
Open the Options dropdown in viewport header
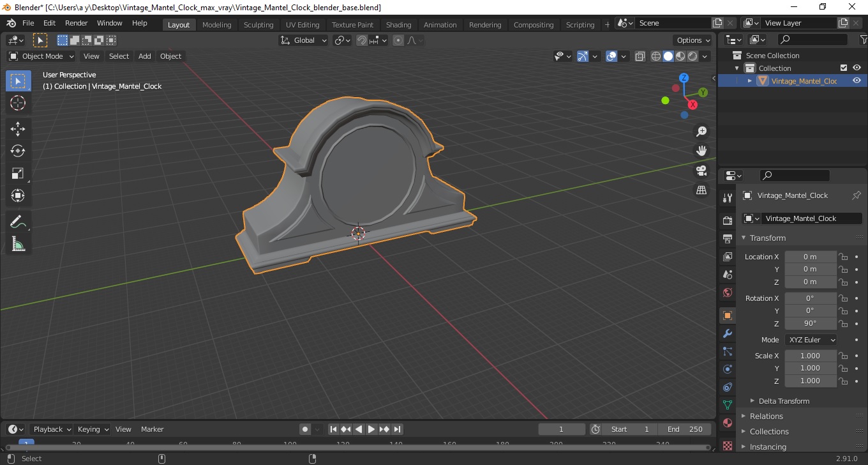(694, 40)
